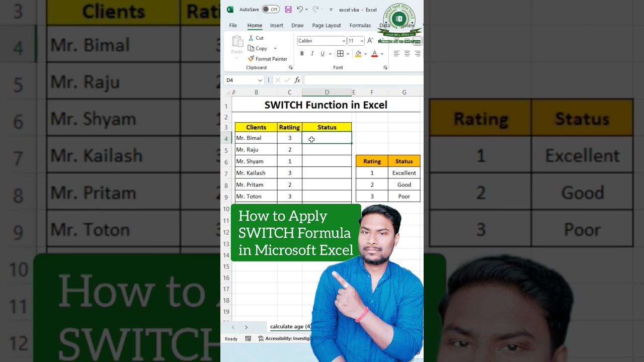Select the calculate age (4) sheet tab

(290, 327)
